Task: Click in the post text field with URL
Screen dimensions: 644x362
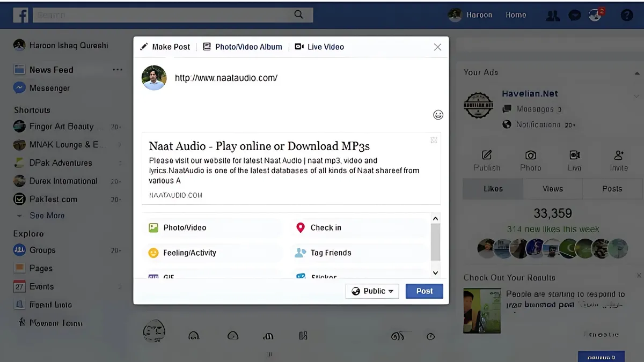Action: point(226,78)
